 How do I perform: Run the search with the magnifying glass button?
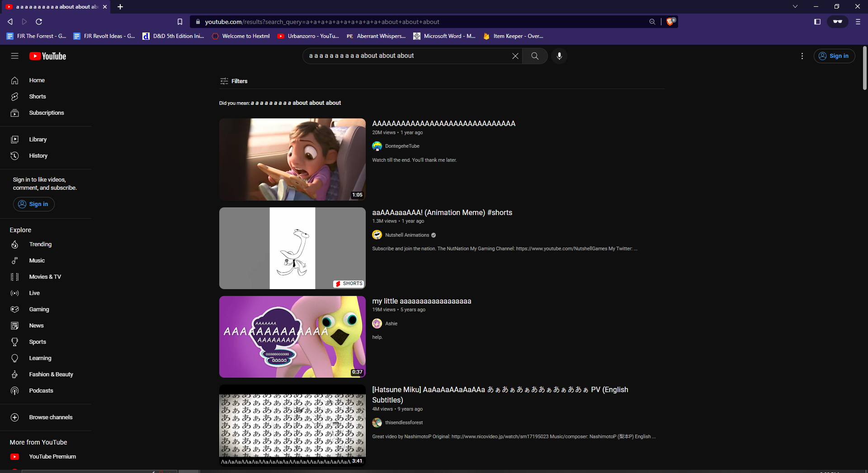[535, 56]
